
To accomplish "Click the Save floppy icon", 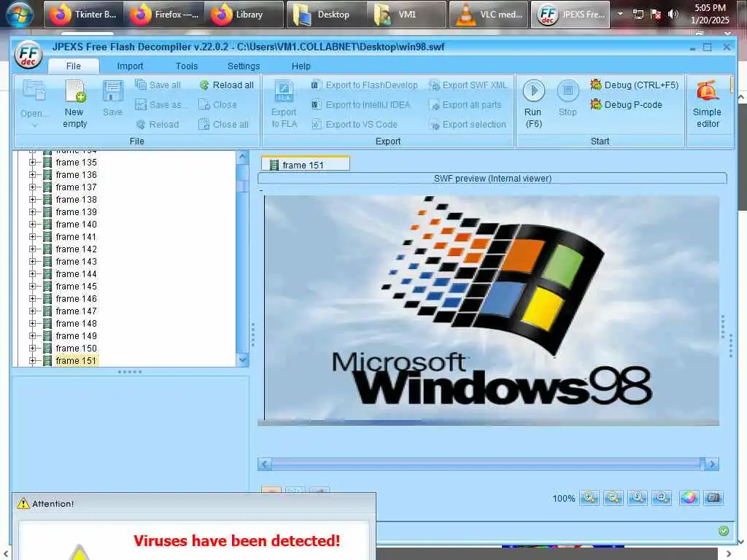I will (x=113, y=91).
